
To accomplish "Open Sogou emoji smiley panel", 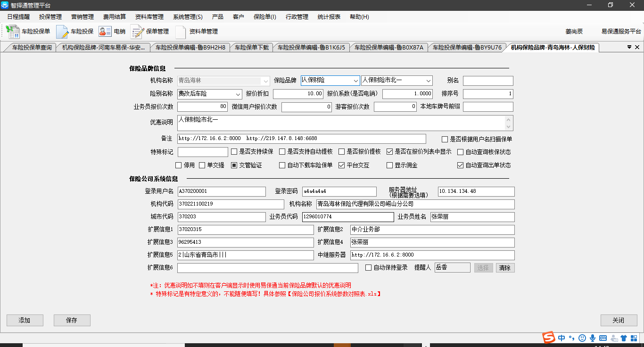I will (582, 338).
